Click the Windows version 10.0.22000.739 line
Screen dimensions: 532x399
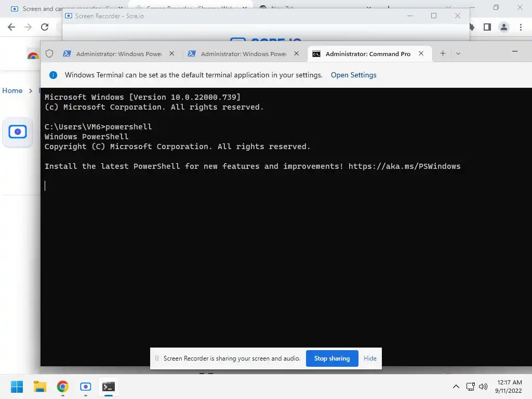pos(142,97)
